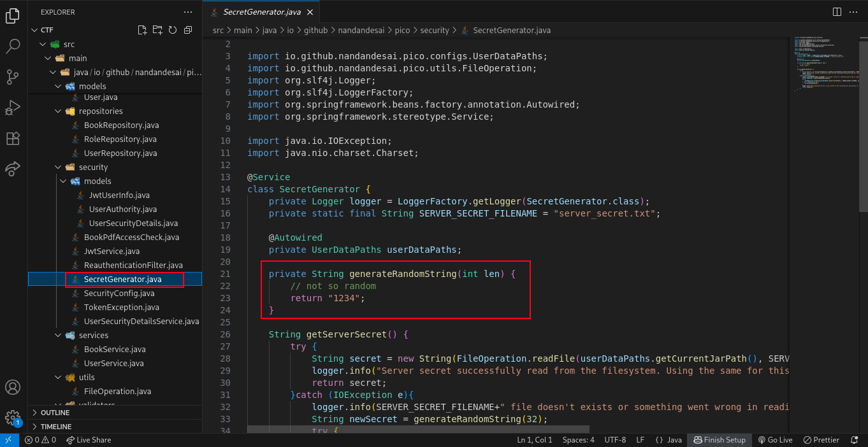Screen dimensions: 868x447
Task: Open the Explorer view in activity bar
Action: click(12, 16)
